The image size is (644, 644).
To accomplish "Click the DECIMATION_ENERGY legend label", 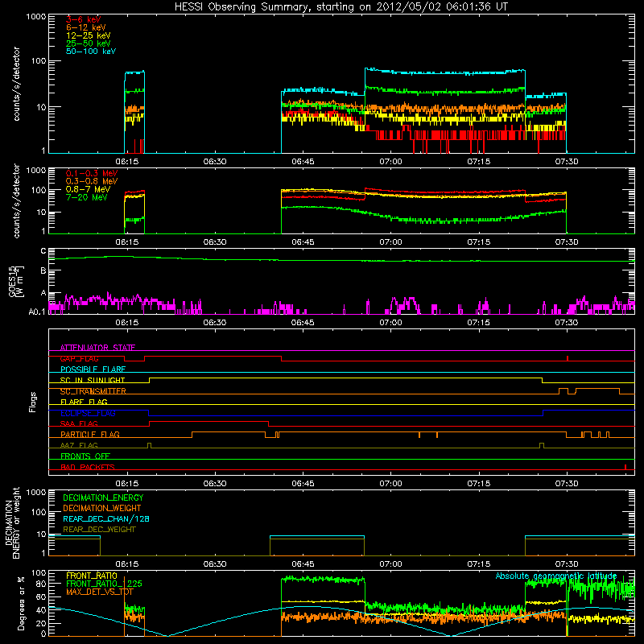I will click(103, 497).
